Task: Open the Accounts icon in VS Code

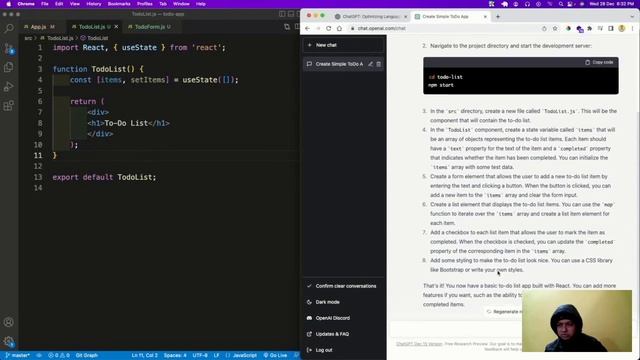Action: click(x=9, y=322)
